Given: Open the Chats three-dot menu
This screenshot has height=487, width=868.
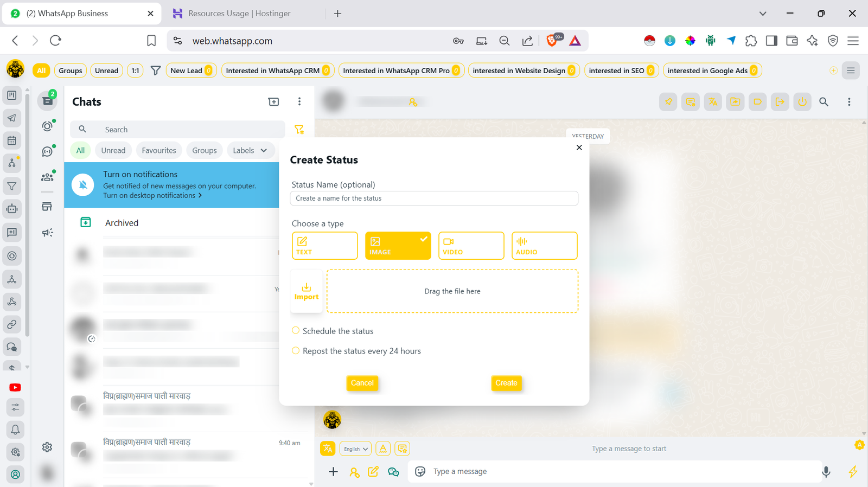Looking at the screenshot, I should 299,102.
